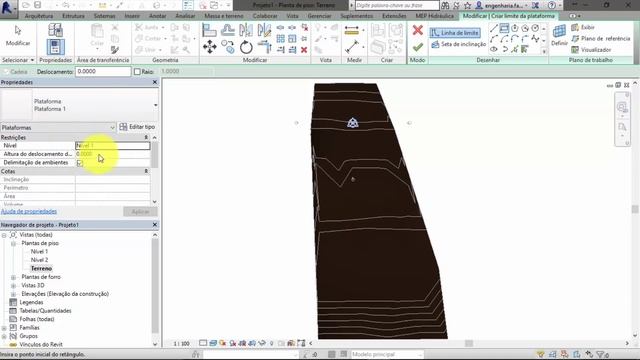Open the Vista ribbon tab

292,16
